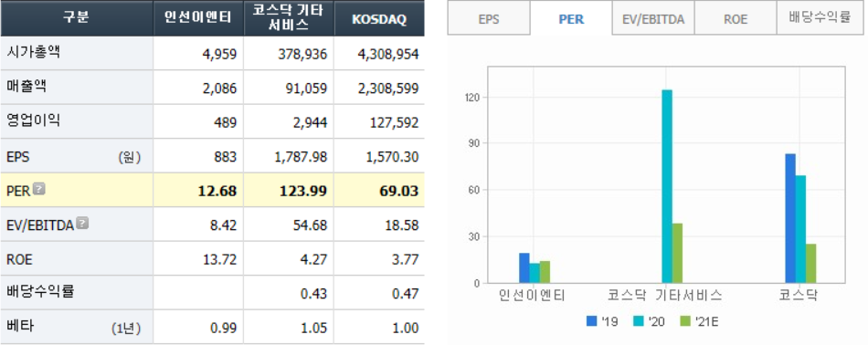Click ROE value 13.72

220,260
